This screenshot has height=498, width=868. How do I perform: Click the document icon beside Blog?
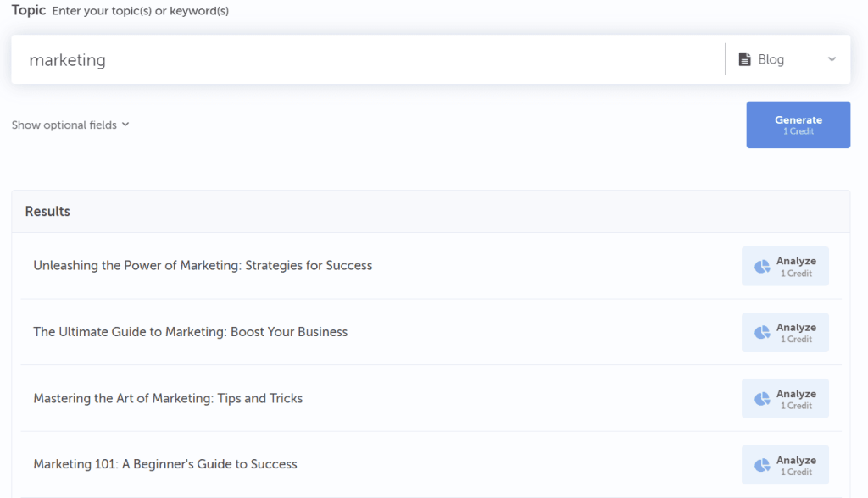pyautogui.click(x=745, y=59)
